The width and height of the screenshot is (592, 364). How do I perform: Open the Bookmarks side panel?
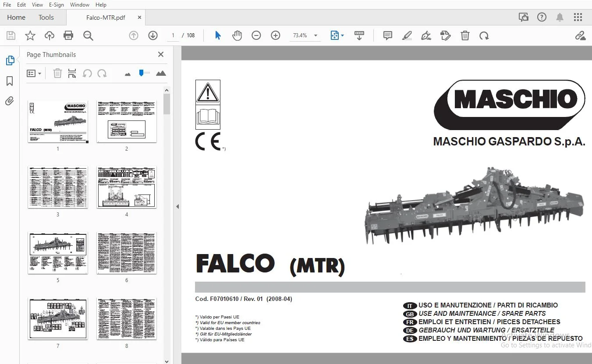tap(10, 81)
